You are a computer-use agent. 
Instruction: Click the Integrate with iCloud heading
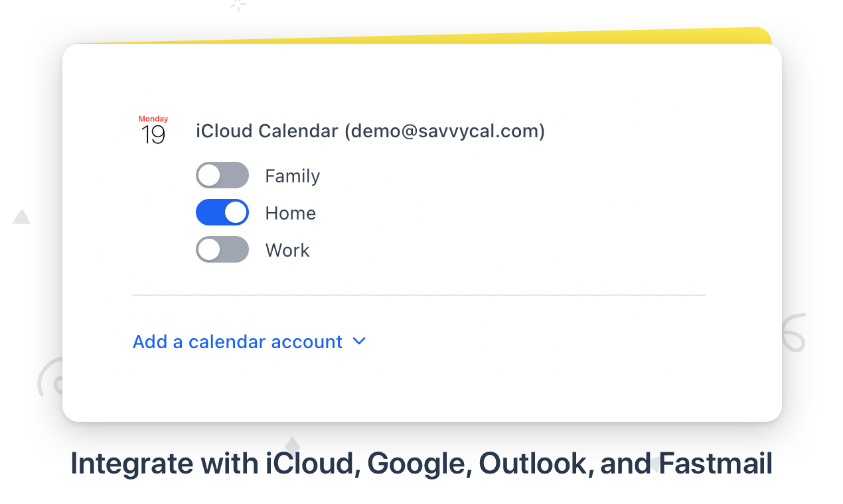[421, 464]
